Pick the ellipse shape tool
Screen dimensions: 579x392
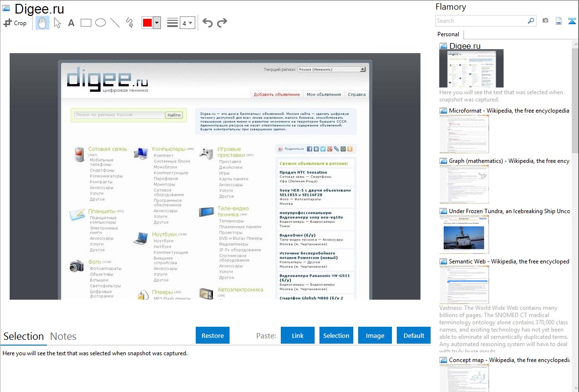(x=101, y=23)
